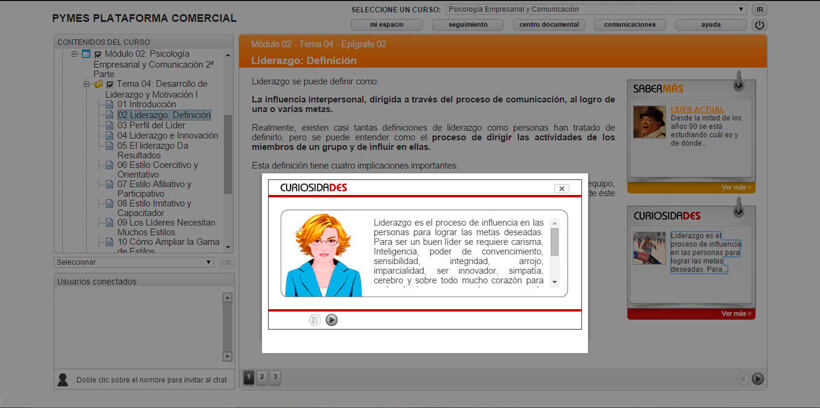Open 01 Introducción lesson
This screenshot has width=820, height=408.
146,105
